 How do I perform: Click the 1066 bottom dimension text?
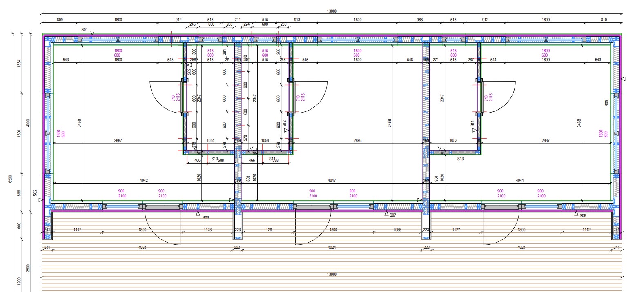[x=397, y=230]
